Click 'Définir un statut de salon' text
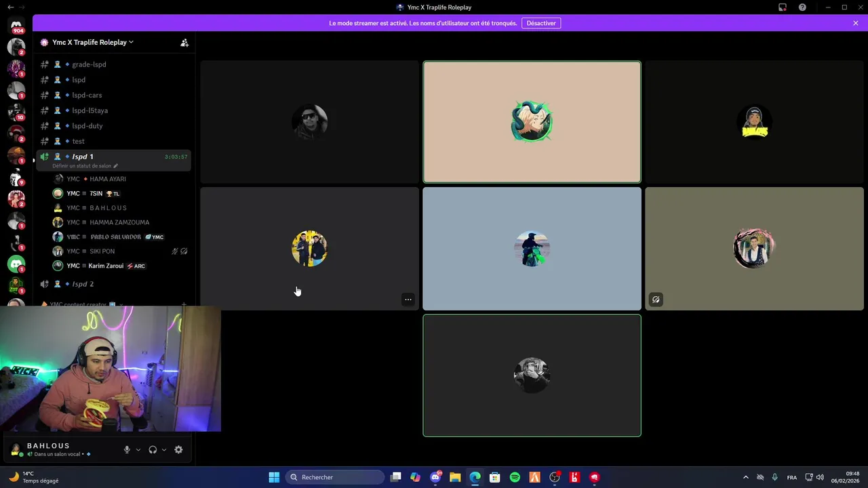Viewport: 868px width, 488px height. click(81, 166)
